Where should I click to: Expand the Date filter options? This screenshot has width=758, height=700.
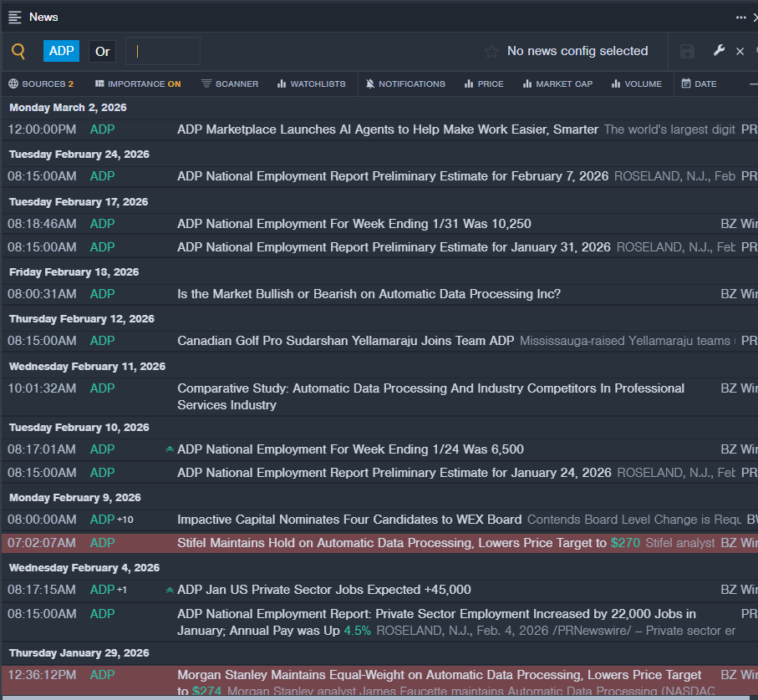click(699, 84)
